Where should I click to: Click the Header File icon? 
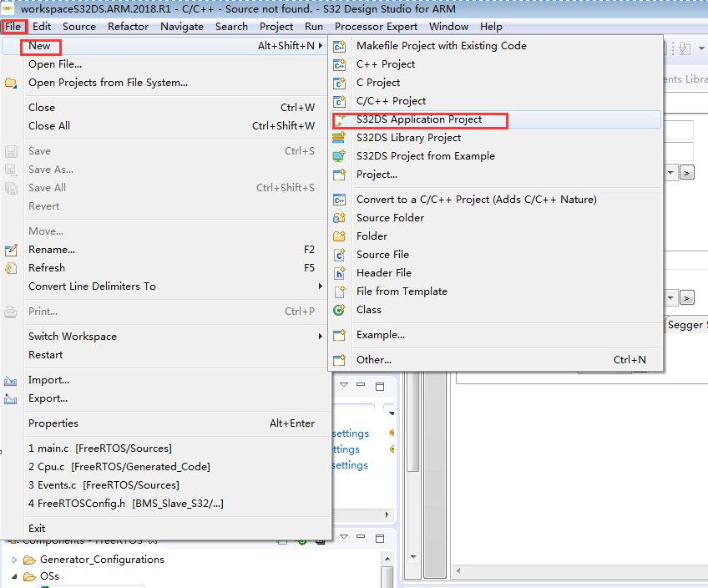coord(337,272)
